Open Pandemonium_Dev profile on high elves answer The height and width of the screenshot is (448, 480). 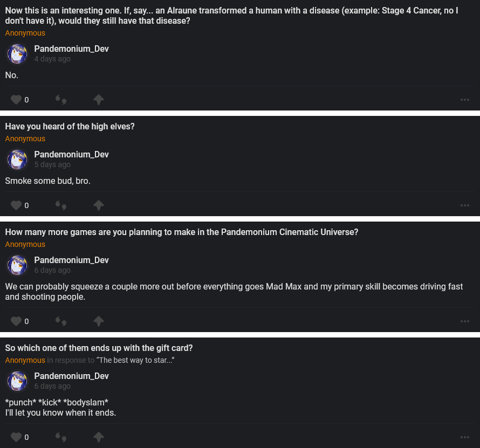[x=71, y=155]
